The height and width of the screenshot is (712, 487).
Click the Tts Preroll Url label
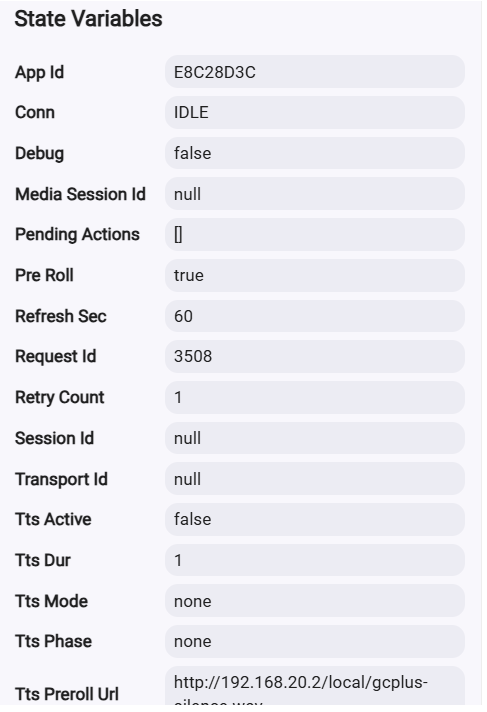point(67,694)
